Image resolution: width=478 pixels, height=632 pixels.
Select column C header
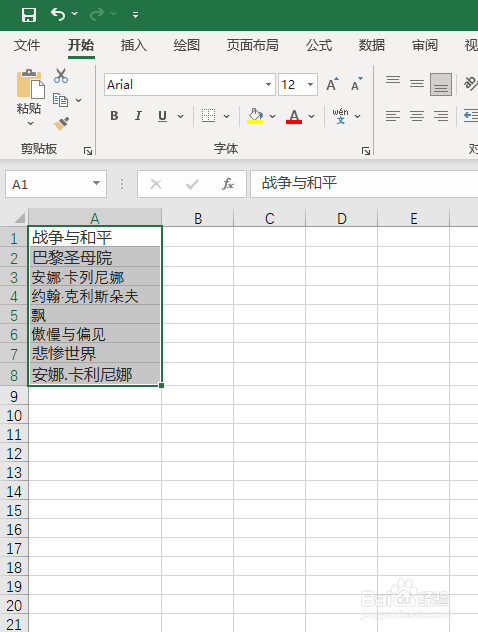pyautogui.click(x=270, y=218)
